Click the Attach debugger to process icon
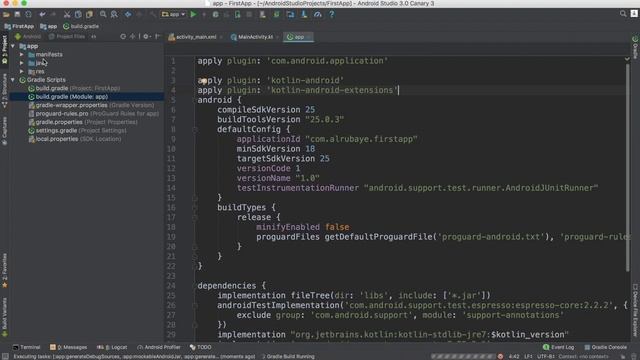 (x=238, y=14)
